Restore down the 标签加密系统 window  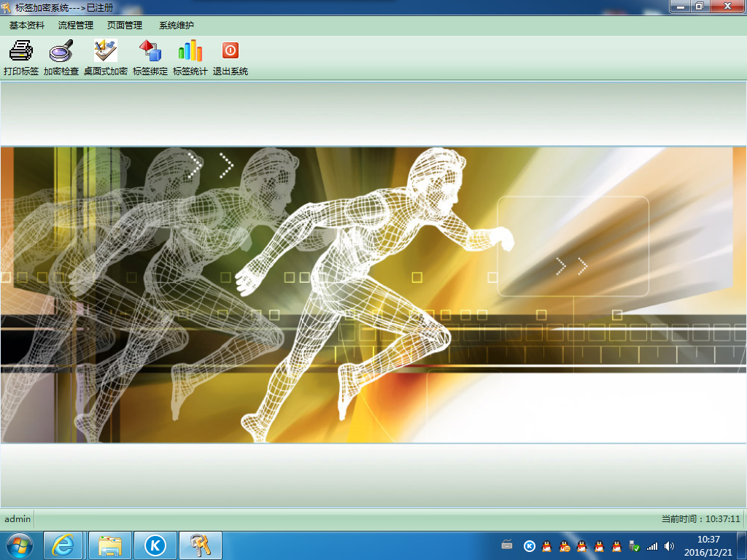(x=700, y=6)
